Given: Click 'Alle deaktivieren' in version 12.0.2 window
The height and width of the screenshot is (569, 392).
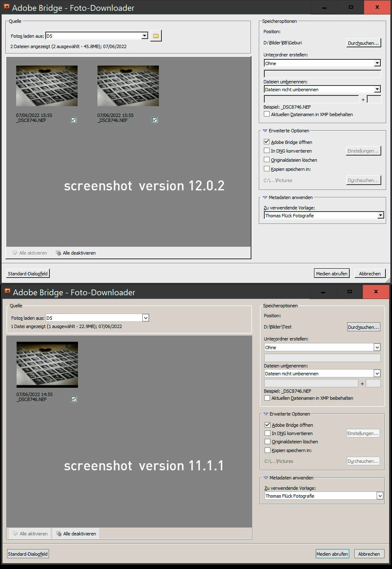Looking at the screenshot, I should (75, 253).
